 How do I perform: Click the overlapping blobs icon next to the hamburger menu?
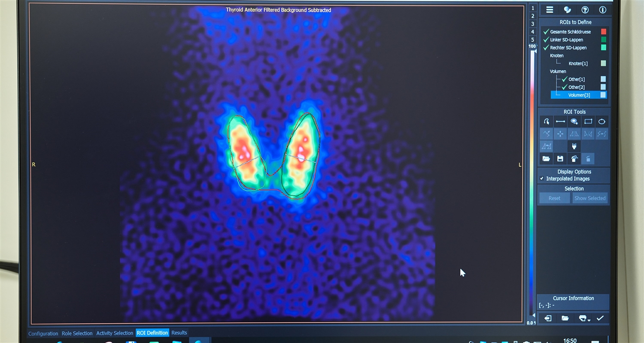(x=567, y=9)
